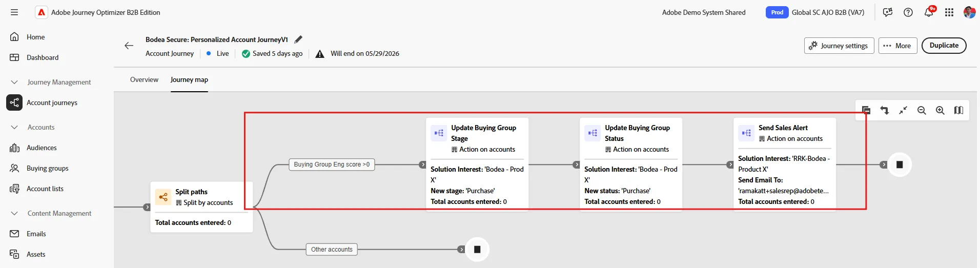980x268 pixels.
Task: Click the Update Buying Group Status node icon
Action: point(593,133)
